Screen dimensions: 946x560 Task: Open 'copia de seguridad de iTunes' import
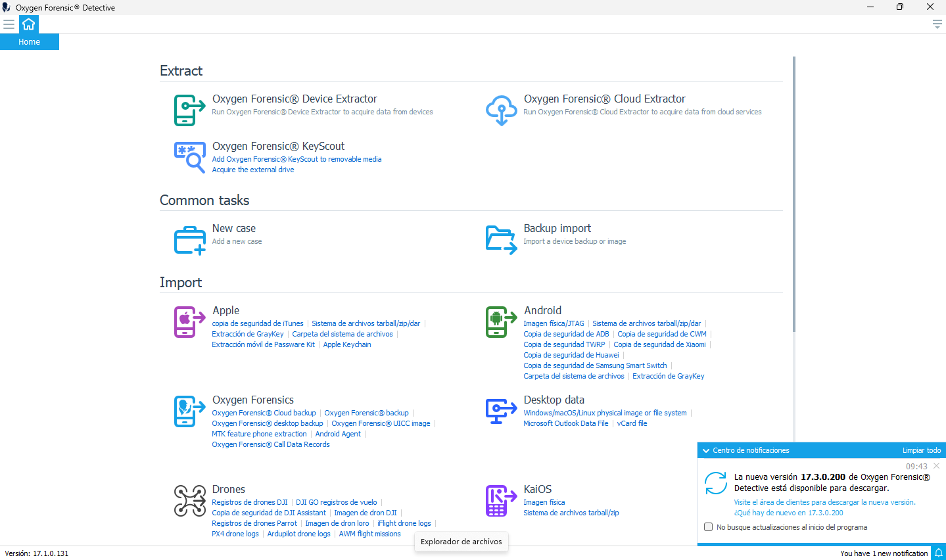tap(258, 323)
